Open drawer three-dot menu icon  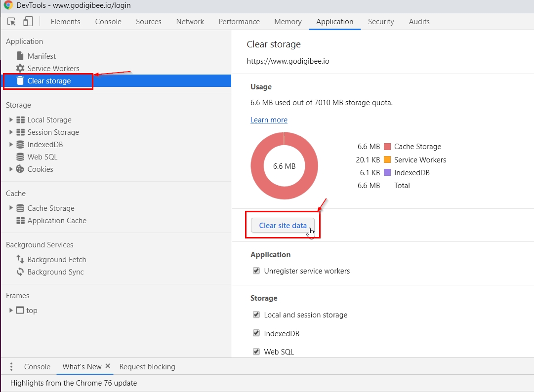coord(11,367)
